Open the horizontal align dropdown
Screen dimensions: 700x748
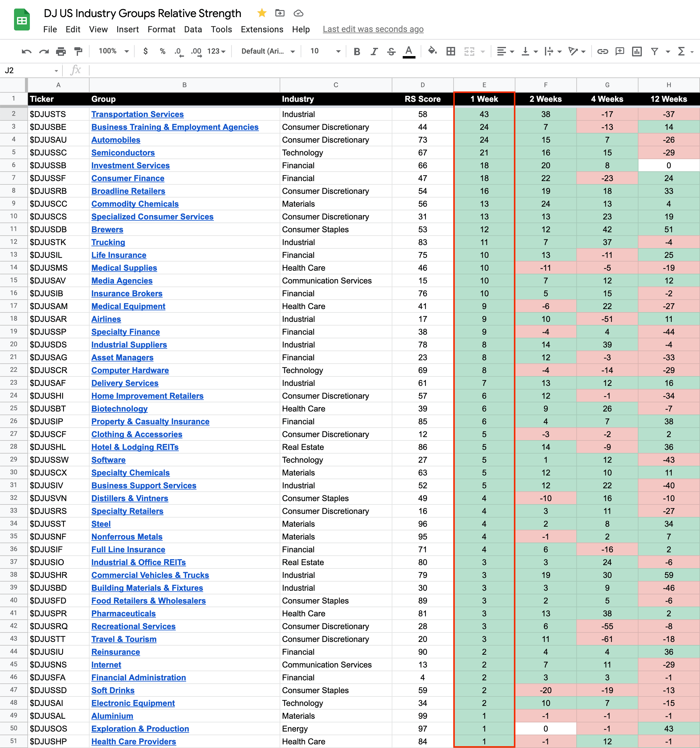(505, 51)
